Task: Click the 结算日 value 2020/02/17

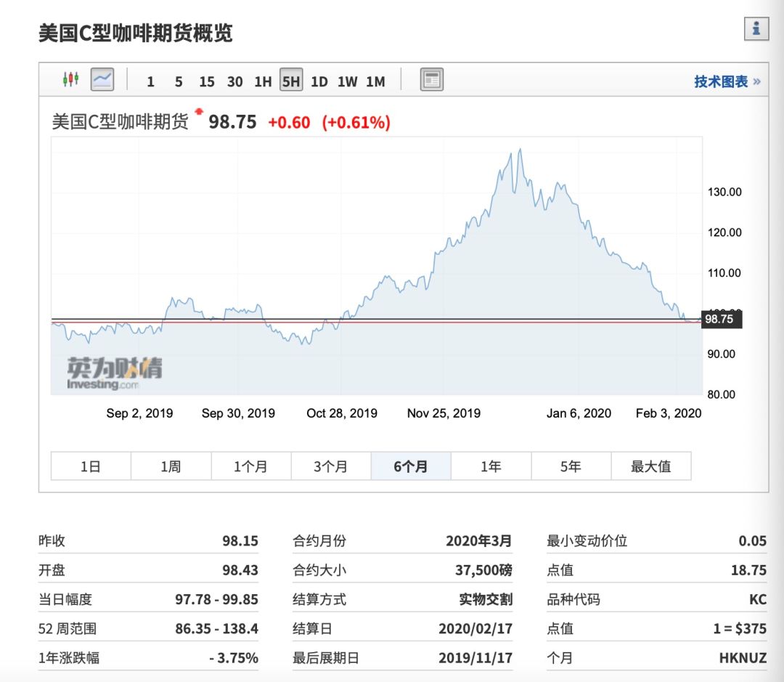Action: pyautogui.click(x=475, y=628)
